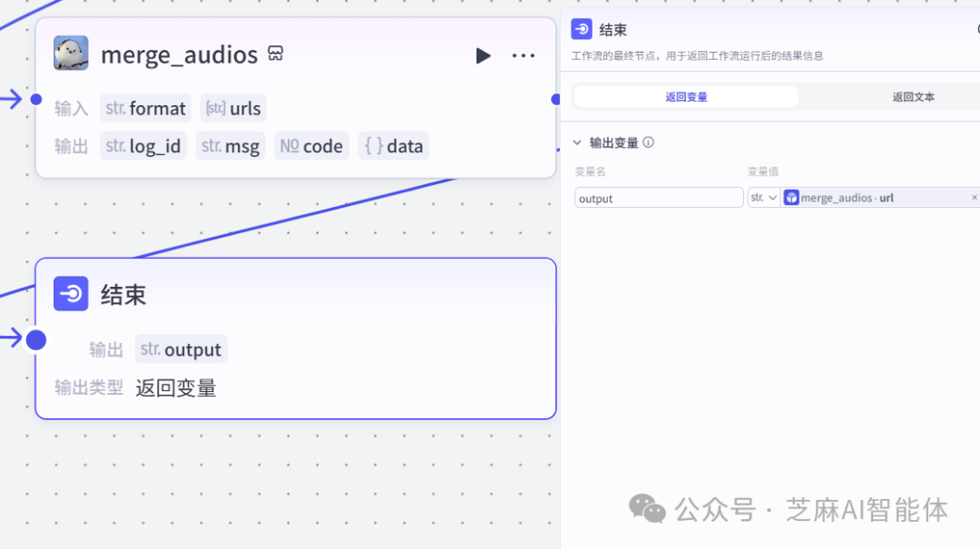
Task: Click the 结束 icon in side panel header
Action: tap(582, 29)
